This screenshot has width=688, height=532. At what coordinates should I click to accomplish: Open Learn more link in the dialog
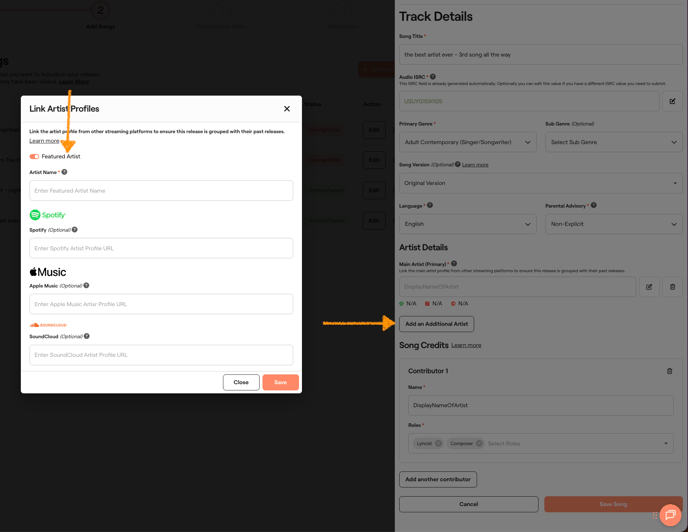point(44,141)
